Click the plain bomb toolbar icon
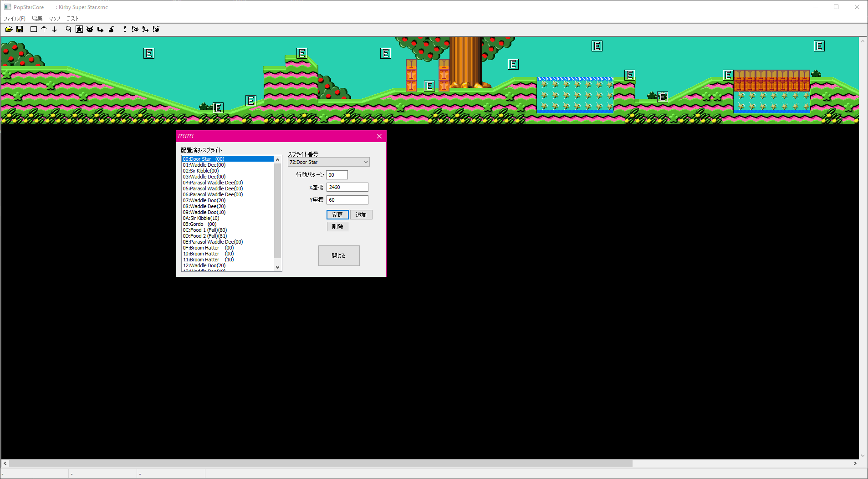Image resolution: width=868 pixels, height=479 pixels. click(x=111, y=29)
